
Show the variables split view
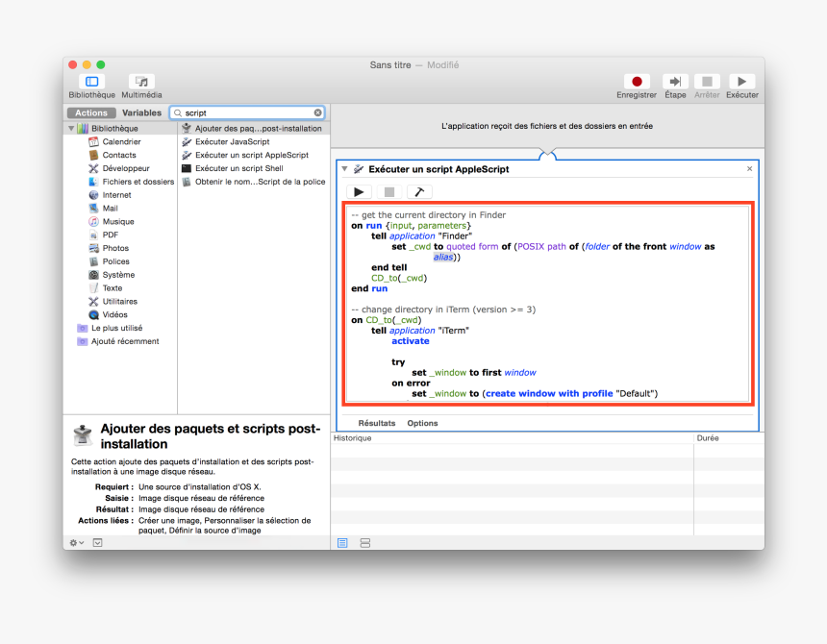(365, 543)
